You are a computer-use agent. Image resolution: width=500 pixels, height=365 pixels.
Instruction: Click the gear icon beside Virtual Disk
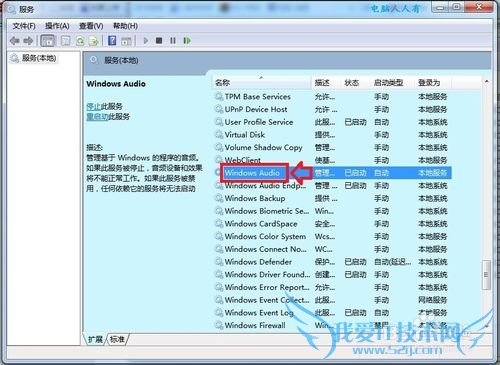point(219,135)
